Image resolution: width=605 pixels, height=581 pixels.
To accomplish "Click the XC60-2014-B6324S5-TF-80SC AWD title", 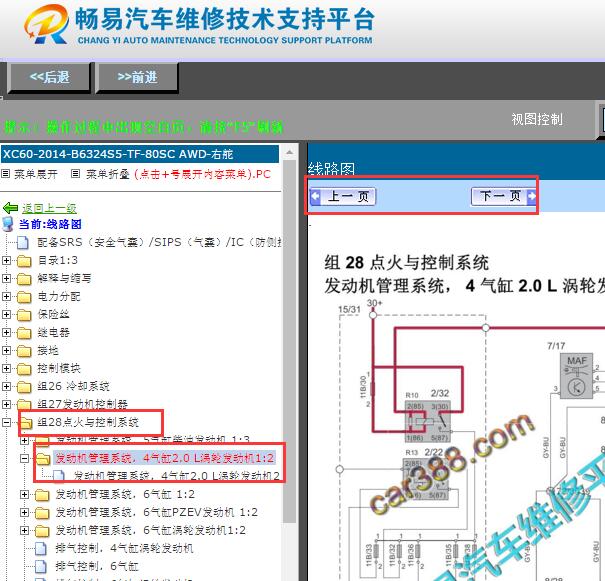I will 140,154.
